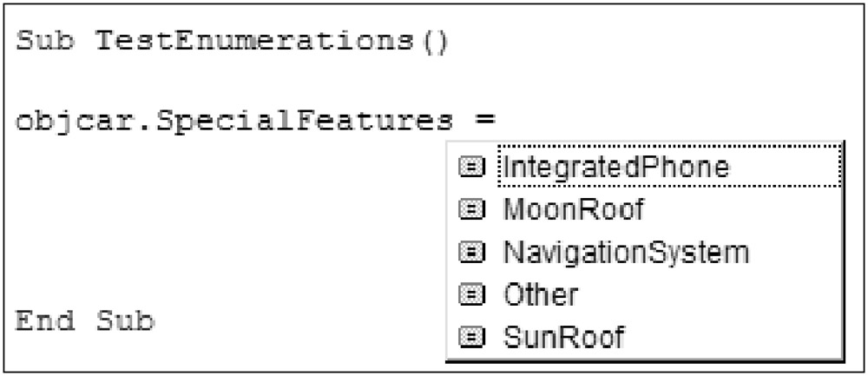Image resolution: width=868 pixels, height=376 pixels.
Task: Place cursor in the TestEnumerations parentheses
Action: [429, 42]
